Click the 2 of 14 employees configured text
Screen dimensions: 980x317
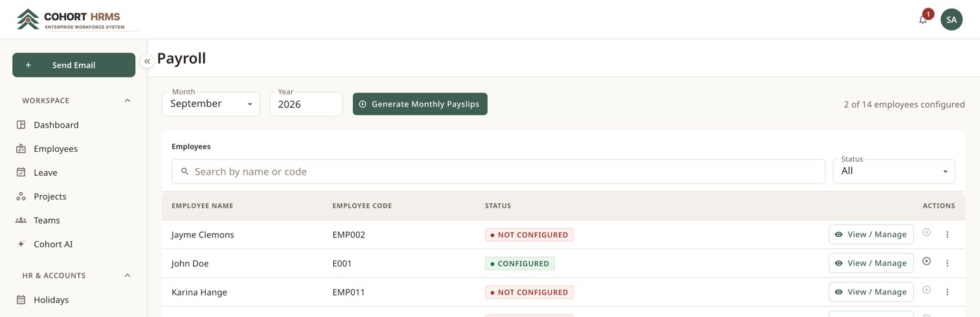point(904,105)
